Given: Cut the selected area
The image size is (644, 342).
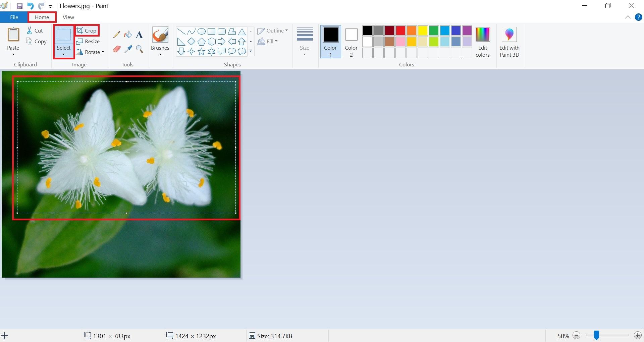Looking at the screenshot, I should click(35, 31).
